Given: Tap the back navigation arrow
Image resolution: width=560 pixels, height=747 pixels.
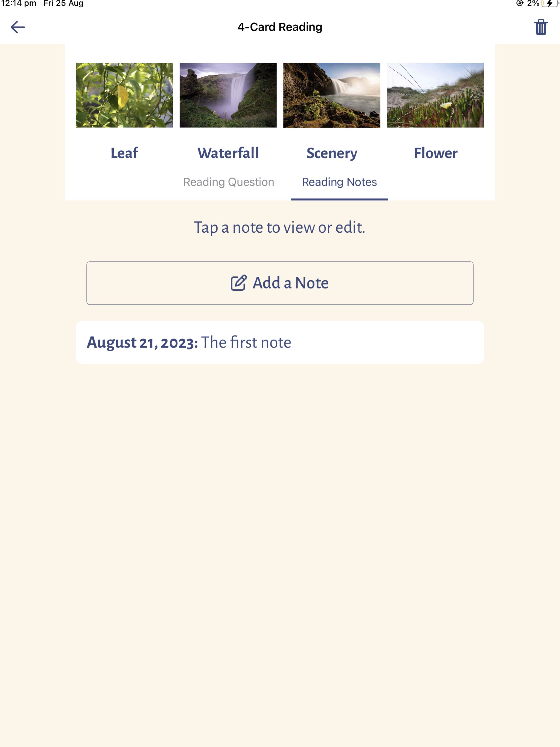Looking at the screenshot, I should point(18,27).
